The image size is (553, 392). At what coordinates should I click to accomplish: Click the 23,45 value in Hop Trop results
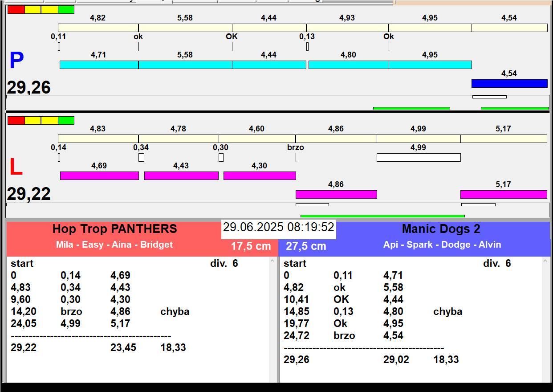coord(123,347)
